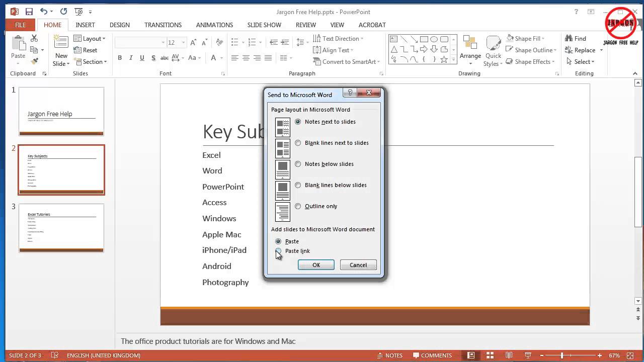Click the Redo icon in quick access toolbar
Screen dimensions: 644x362
pyautogui.click(x=63, y=11)
